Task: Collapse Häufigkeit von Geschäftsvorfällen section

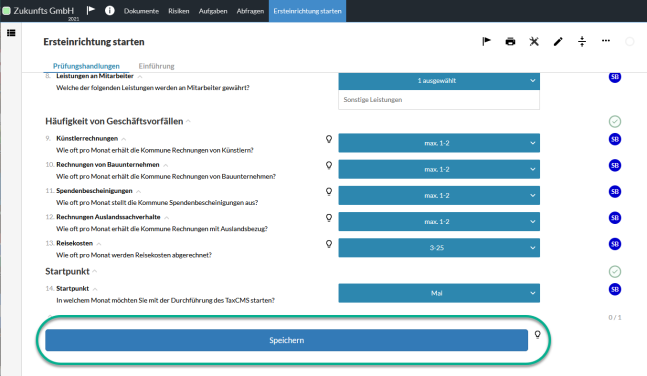Action: coord(188,121)
